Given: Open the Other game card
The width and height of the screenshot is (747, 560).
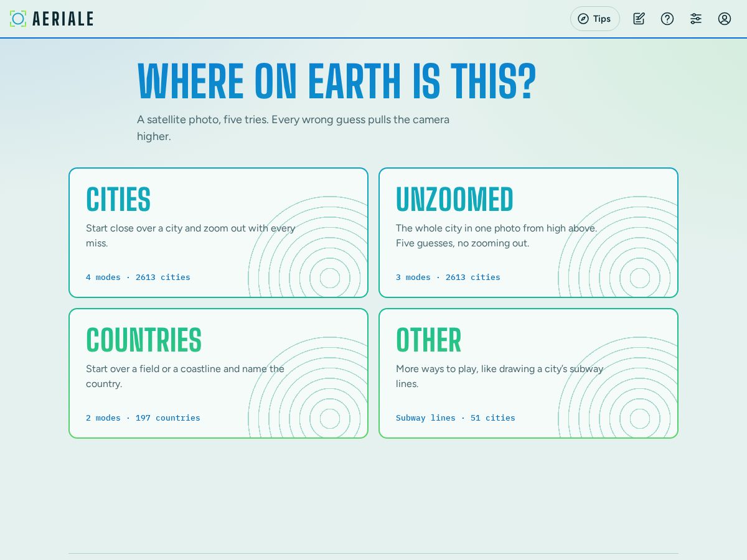Looking at the screenshot, I should [x=529, y=373].
